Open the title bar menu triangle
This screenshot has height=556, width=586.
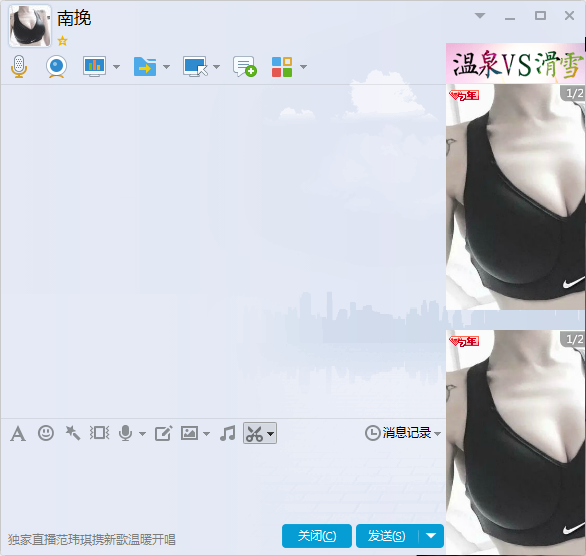[x=480, y=16]
